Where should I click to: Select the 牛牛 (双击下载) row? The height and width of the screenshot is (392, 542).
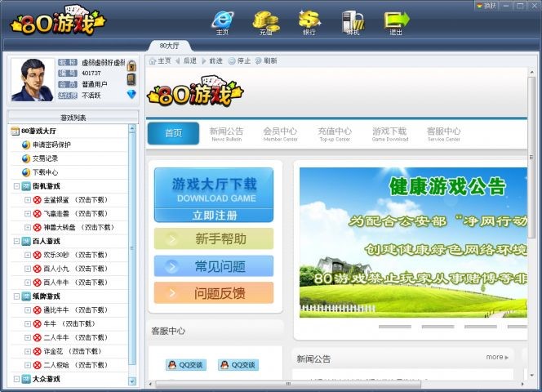pyautogui.click(x=69, y=324)
